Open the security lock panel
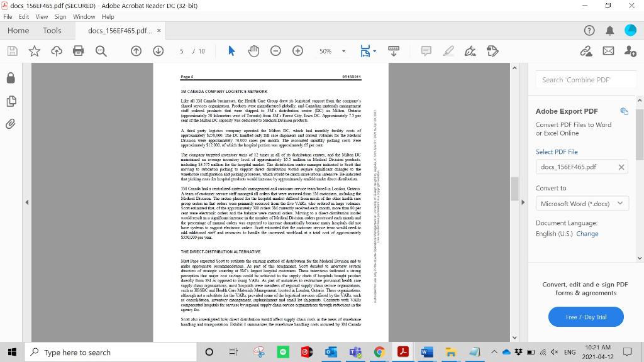 tap(11, 78)
